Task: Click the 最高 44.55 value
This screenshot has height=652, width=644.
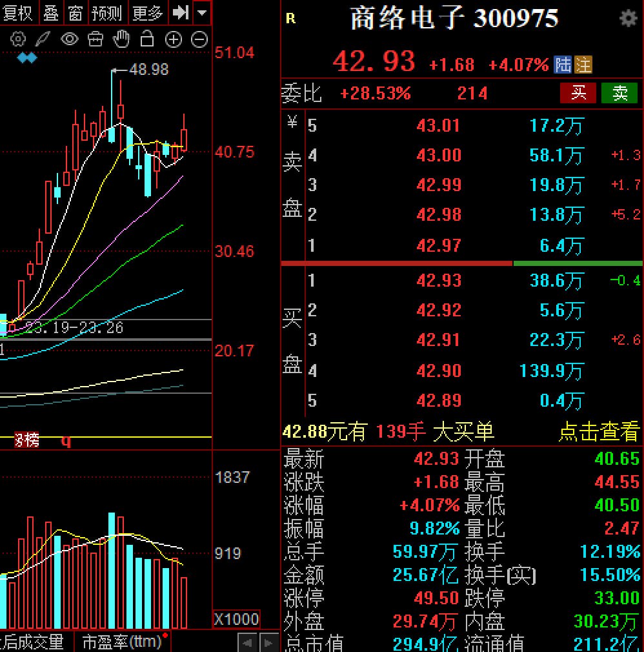Action: 617,482
